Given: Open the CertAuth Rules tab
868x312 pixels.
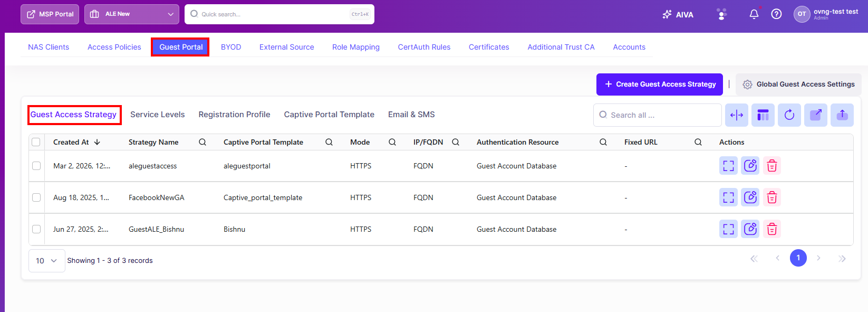Looking at the screenshot, I should click(x=424, y=47).
